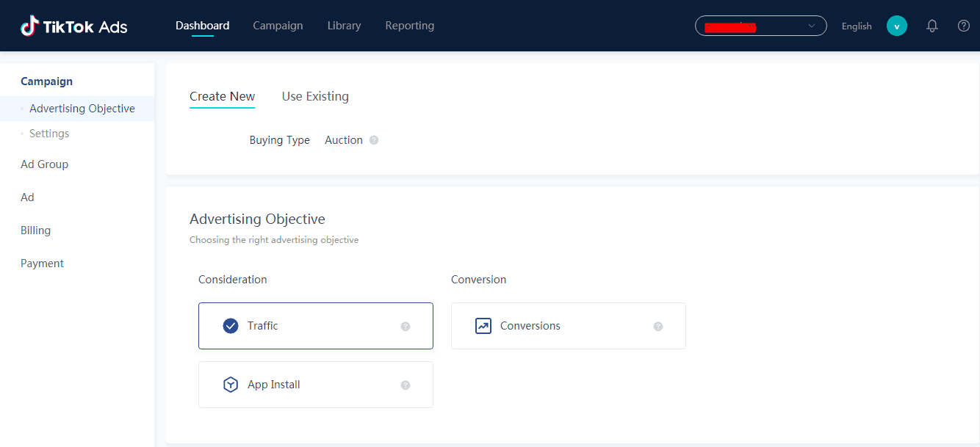Go to Ad Group step
This screenshot has height=447, width=980.
click(x=44, y=164)
